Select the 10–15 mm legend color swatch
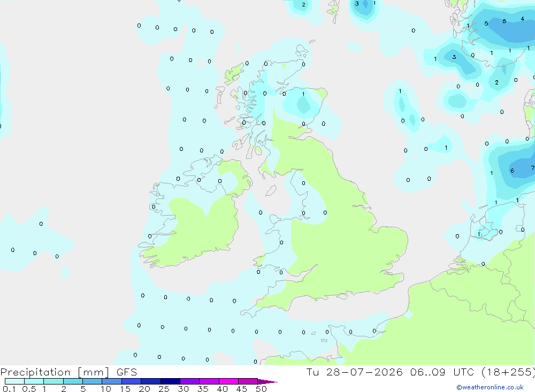Image resolution: width=535 pixels, height=392 pixels. pyautogui.click(x=112, y=381)
